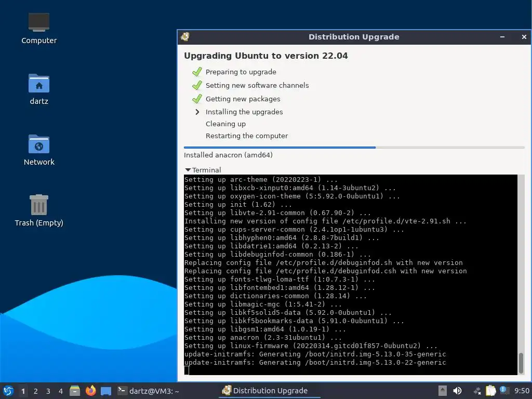This screenshot has height=399, width=532.
Task: Click 'Upgrading Ubuntu to version 22.04' heading
Action: pyautogui.click(x=265, y=56)
